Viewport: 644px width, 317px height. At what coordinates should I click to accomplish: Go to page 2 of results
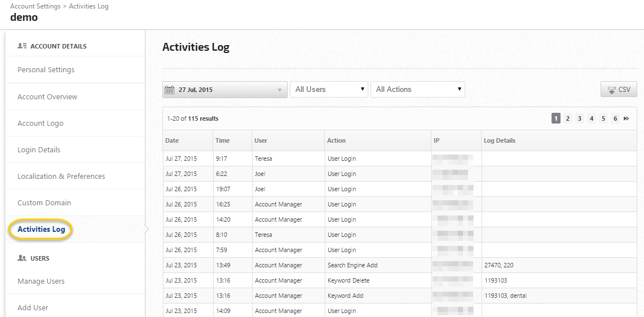568,118
